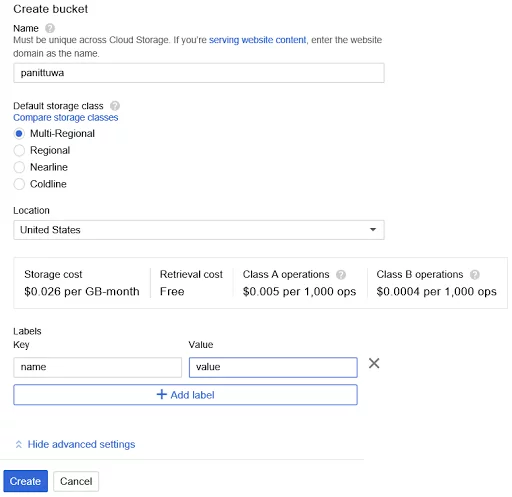Focus the bucket name field 'panittuwa'
512x497 pixels.
tap(199, 73)
